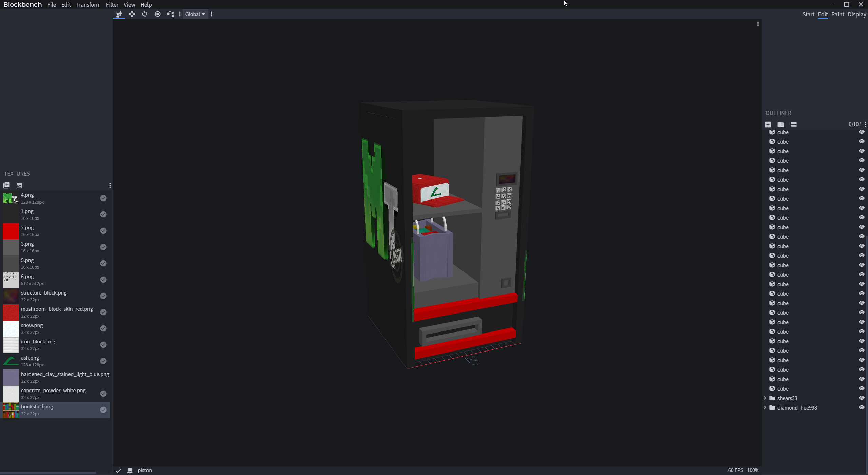Image resolution: width=868 pixels, height=475 pixels.
Task: Open the Global transform space dropdown
Action: point(195,14)
